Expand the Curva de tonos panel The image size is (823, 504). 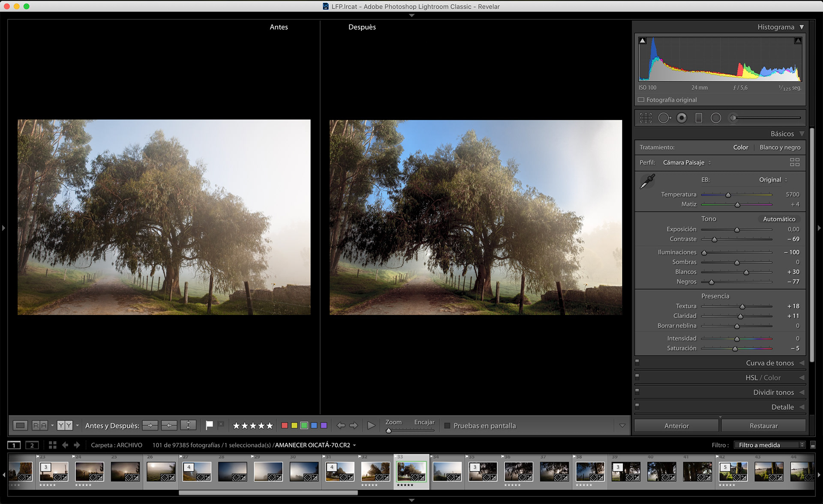click(x=802, y=363)
